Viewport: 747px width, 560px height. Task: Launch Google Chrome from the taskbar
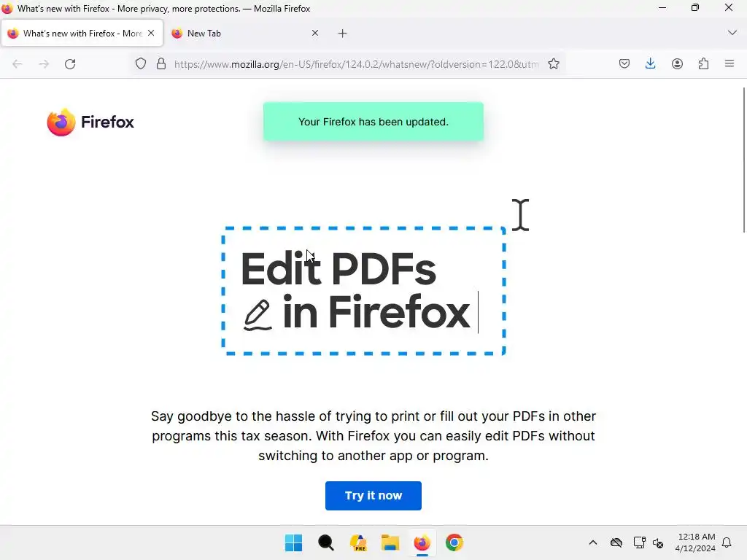[x=454, y=542]
